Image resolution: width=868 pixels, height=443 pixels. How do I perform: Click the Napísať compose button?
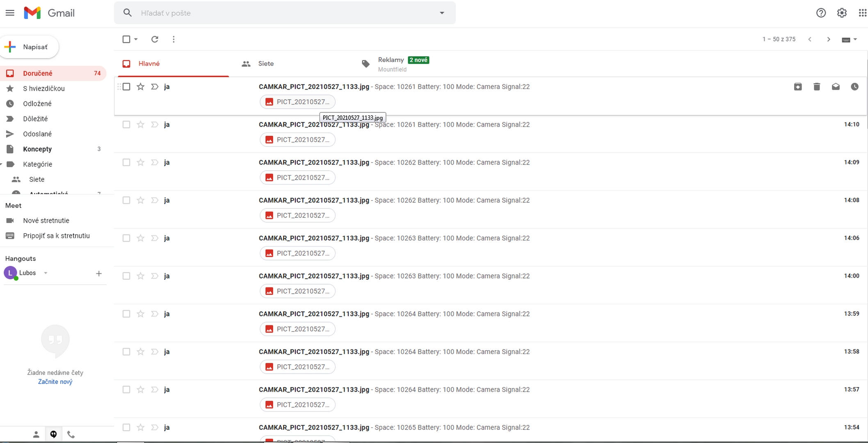click(x=30, y=47)
